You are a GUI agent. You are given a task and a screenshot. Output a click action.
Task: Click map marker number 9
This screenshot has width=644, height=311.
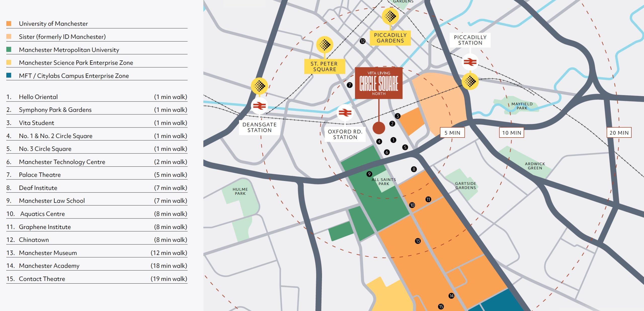(369, 174)
